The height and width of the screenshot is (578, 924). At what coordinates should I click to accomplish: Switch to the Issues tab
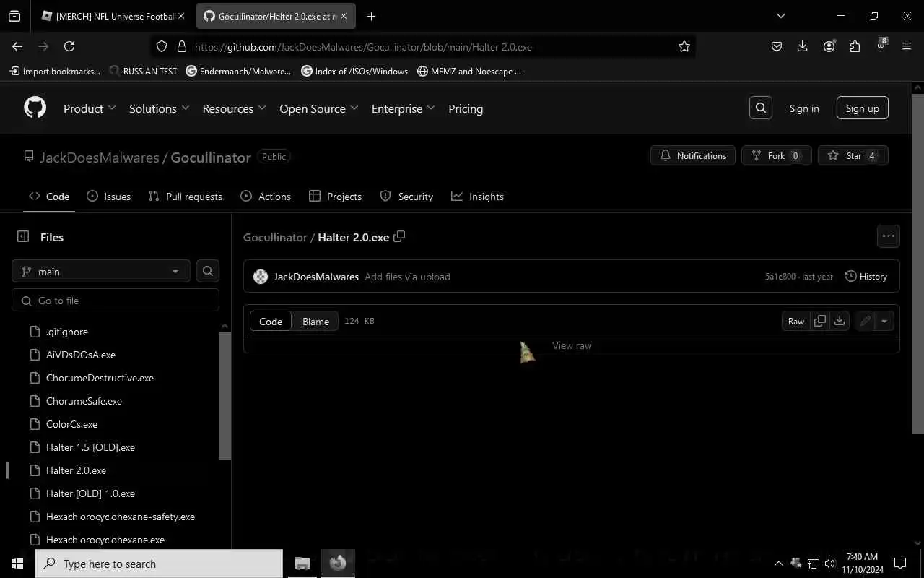coord(108,197)
